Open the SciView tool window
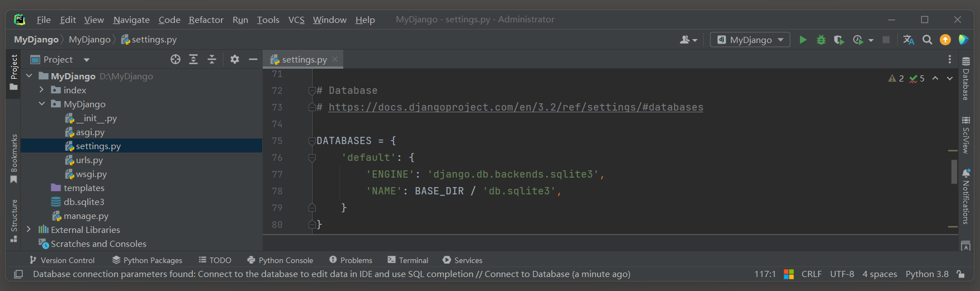The width and height of the screenshot is (980, 291). point(965,135)
